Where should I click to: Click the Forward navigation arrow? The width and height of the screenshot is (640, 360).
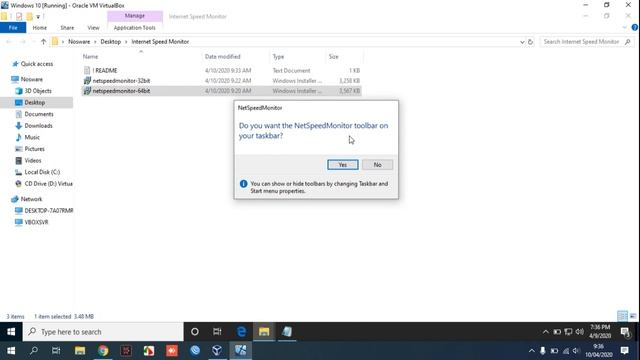23,42
